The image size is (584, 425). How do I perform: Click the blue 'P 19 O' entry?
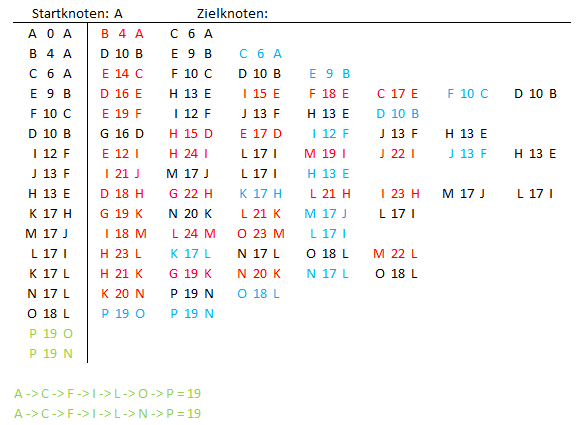point(123,314)
